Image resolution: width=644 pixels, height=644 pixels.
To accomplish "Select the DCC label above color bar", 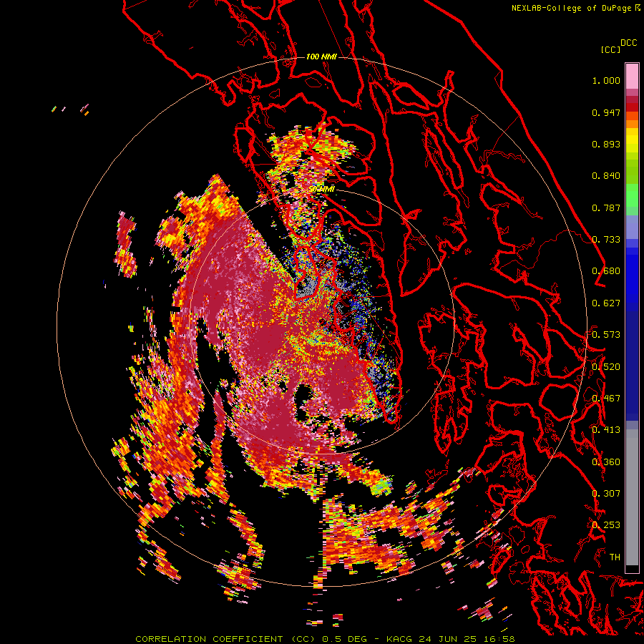I will click(628, 43).
